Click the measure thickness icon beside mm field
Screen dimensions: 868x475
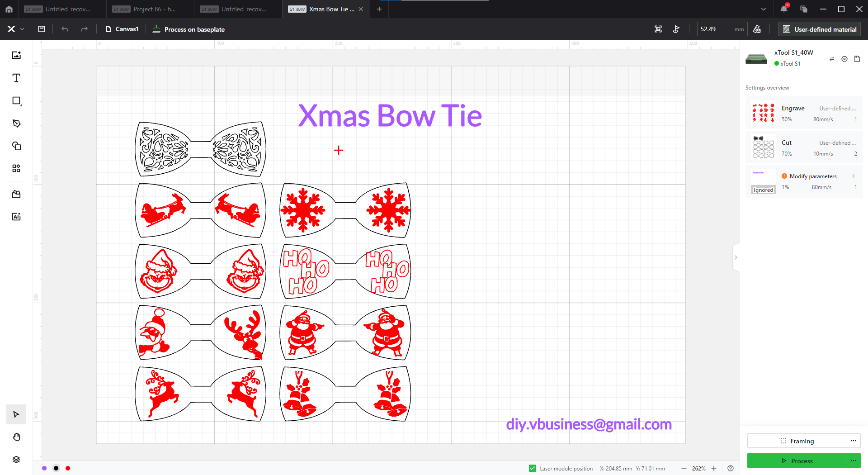[757, 29]
